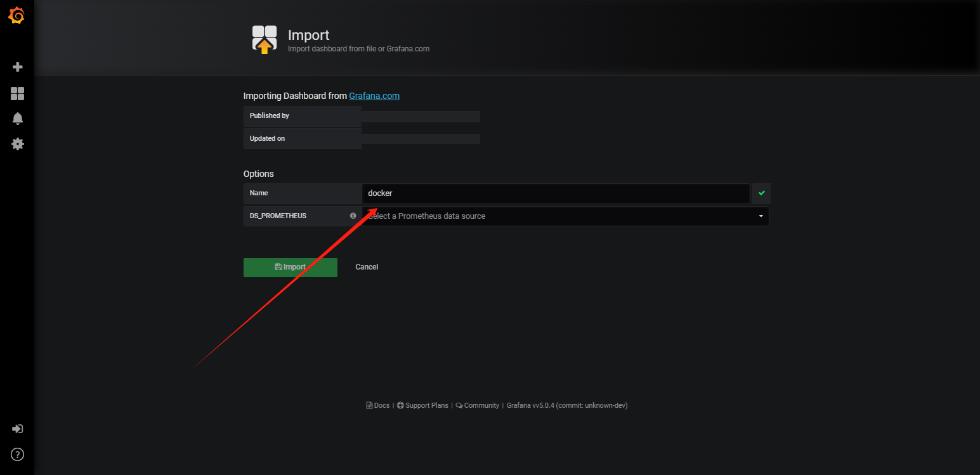Open the Community footer link
980x475 pixels.
[478, 405]
